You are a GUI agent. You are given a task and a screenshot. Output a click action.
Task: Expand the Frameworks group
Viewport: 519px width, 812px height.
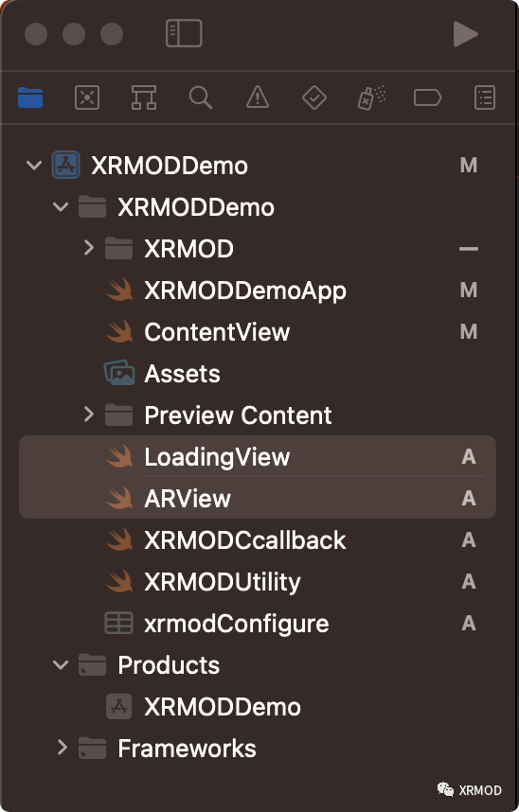(x=63, y=748)
